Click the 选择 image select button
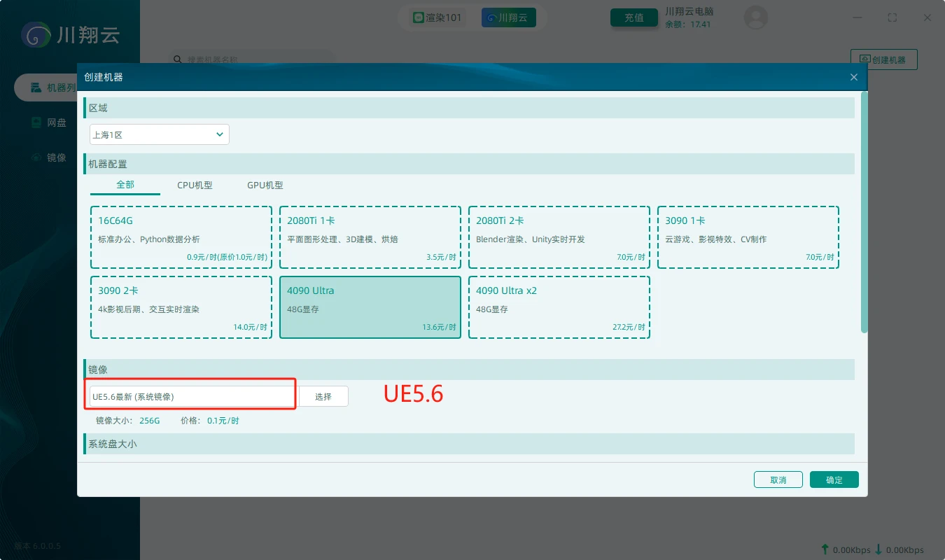Screen dimensions: 945x560 [x=323, y=396]
